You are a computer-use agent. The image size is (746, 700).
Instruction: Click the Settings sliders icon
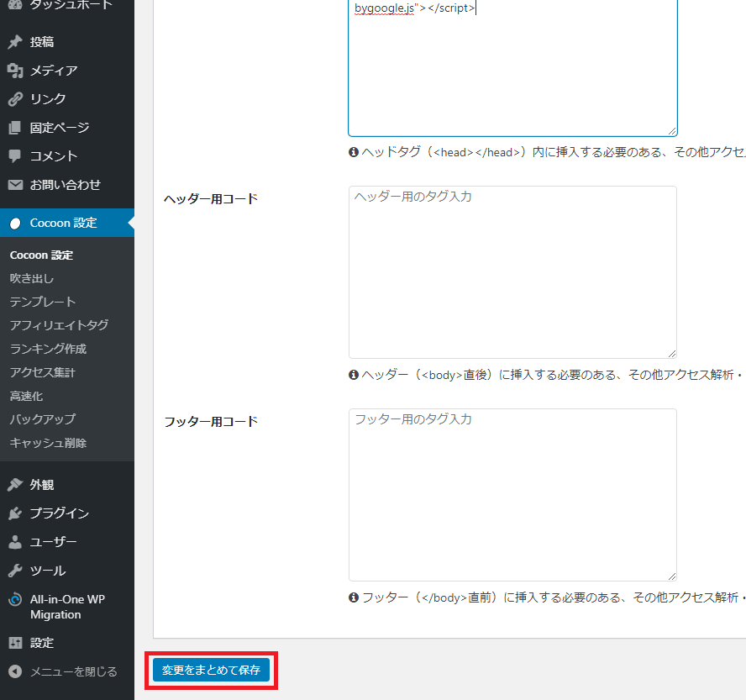point(15,643)
